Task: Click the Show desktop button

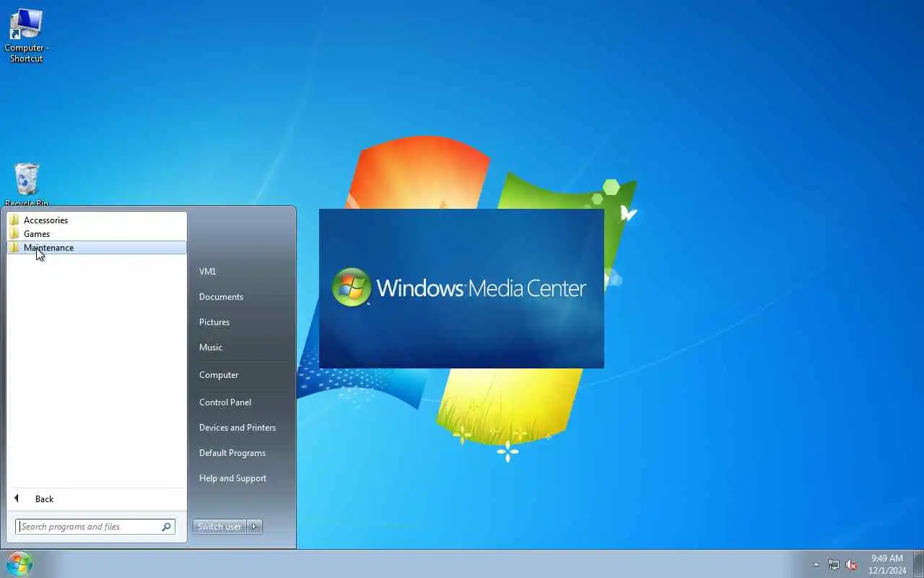Action: [918, 564]
